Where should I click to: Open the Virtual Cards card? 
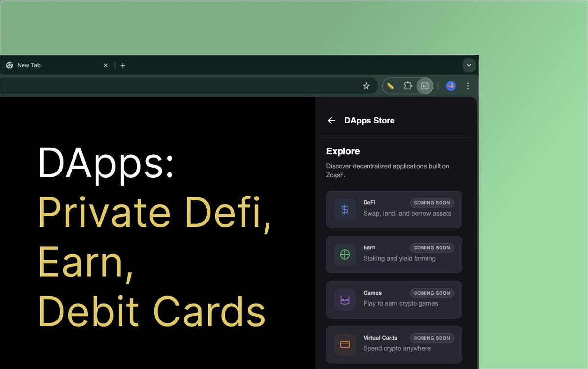coord(394,345)
